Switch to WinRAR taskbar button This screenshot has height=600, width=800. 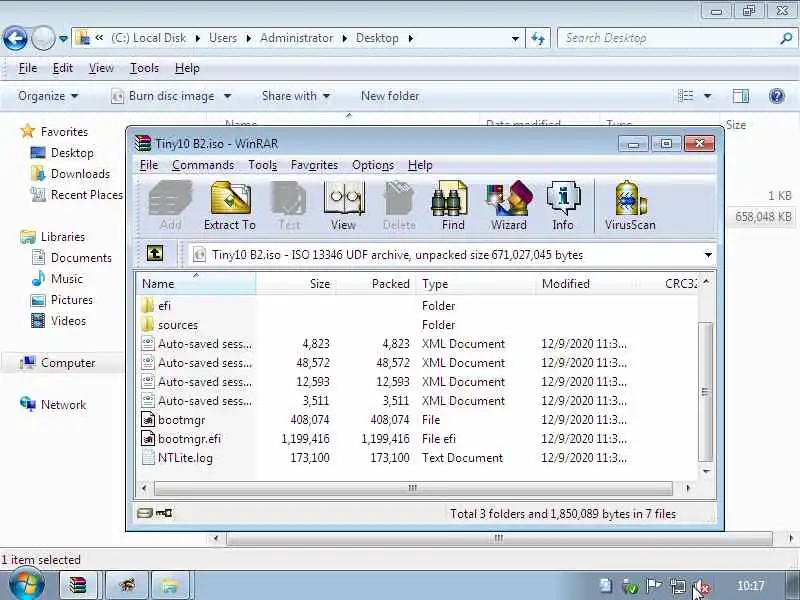click(79, 585)
